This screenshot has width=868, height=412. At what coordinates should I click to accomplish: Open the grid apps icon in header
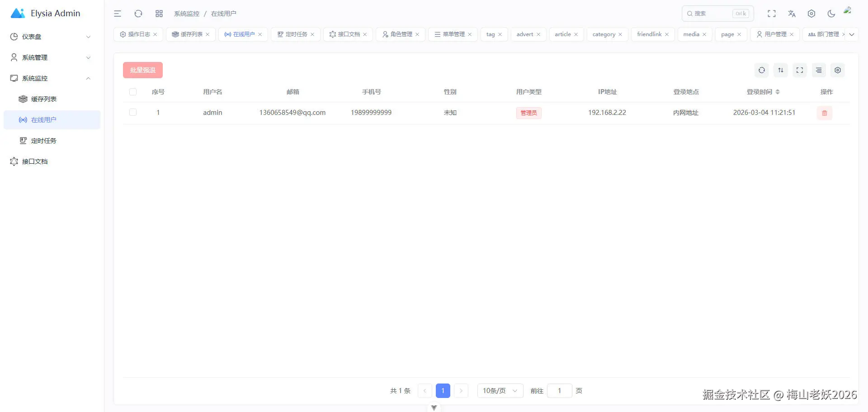click(x=159, y=14)
